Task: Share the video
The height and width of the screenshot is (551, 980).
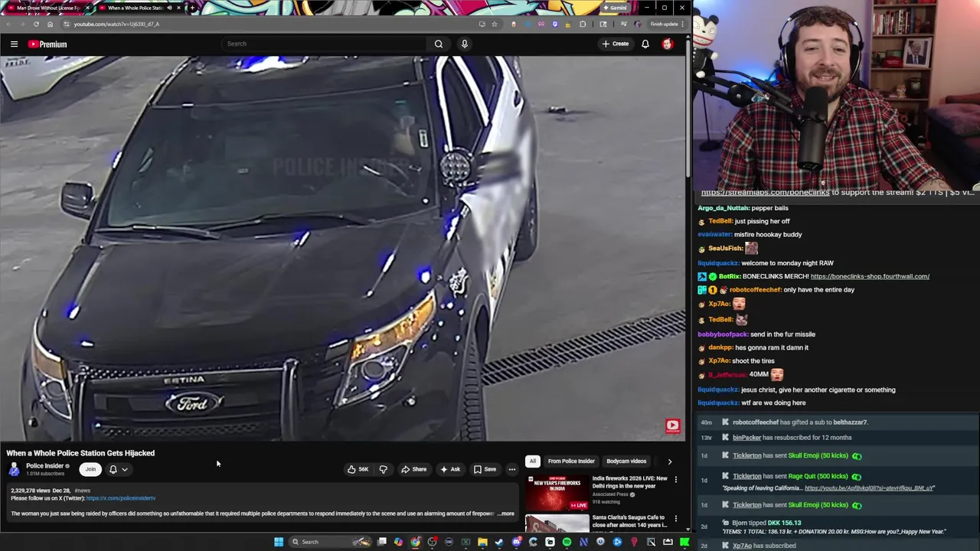Action: [413, 469]
